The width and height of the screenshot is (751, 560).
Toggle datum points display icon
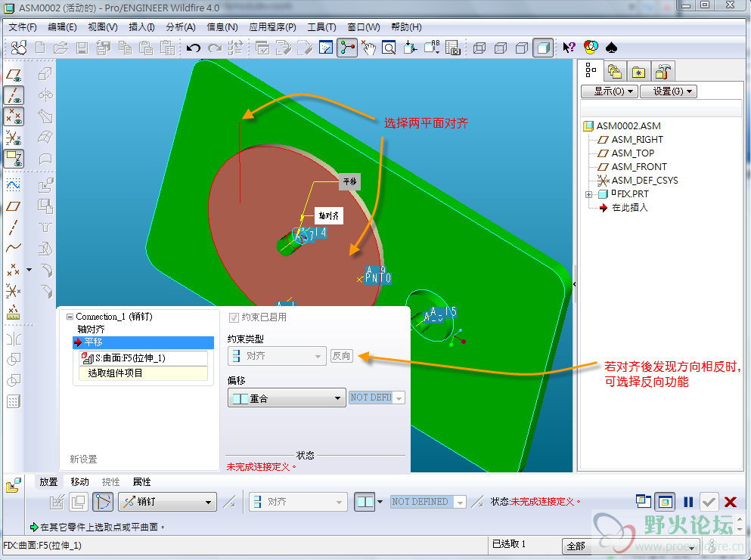click(14, 116)
